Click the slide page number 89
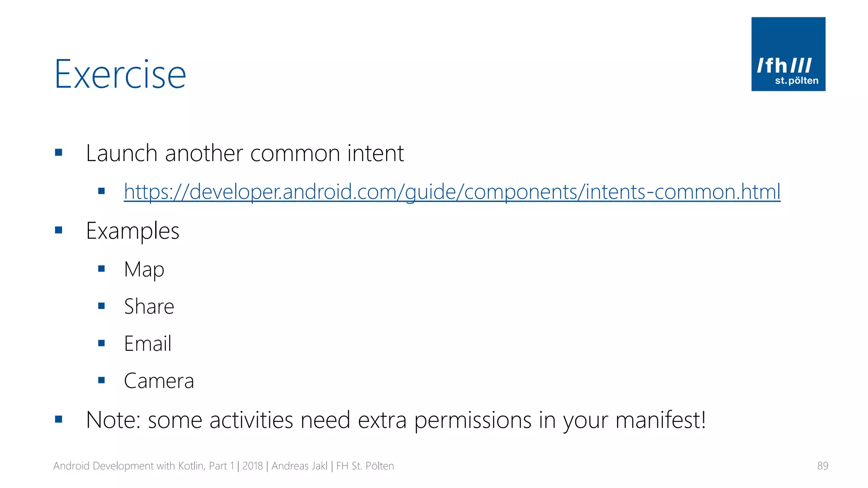The width and height of the screenshot is (868, 488). tap(822, 466)
